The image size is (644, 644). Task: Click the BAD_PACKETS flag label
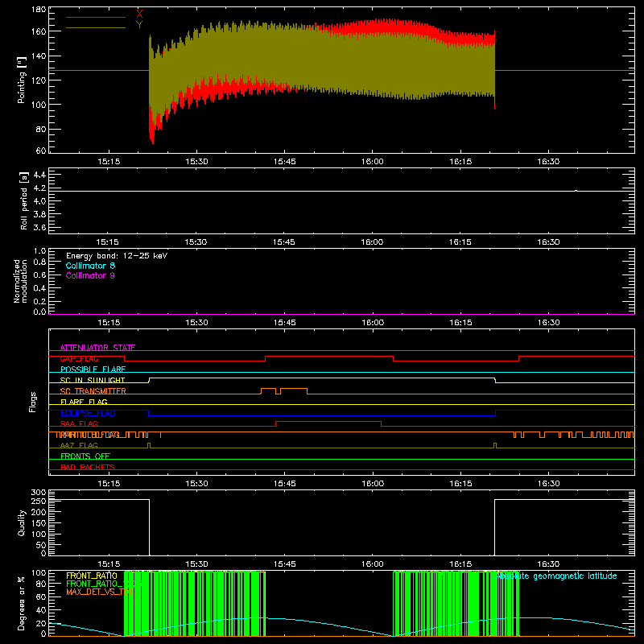(88, 467)
